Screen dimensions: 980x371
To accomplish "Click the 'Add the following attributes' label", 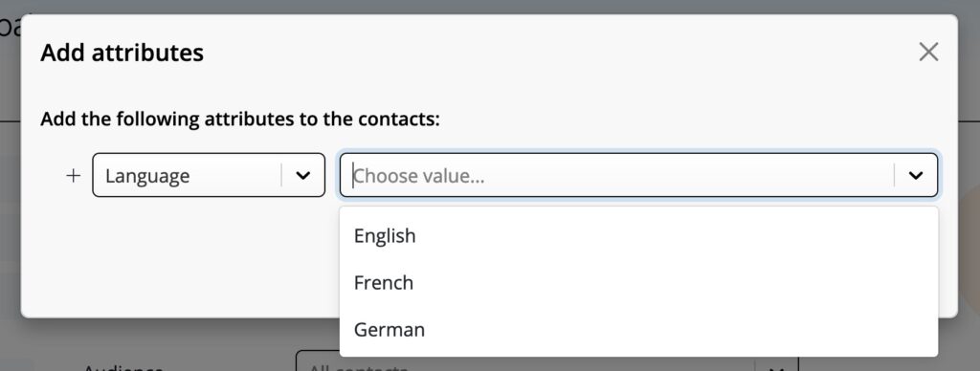I will 240,119.
